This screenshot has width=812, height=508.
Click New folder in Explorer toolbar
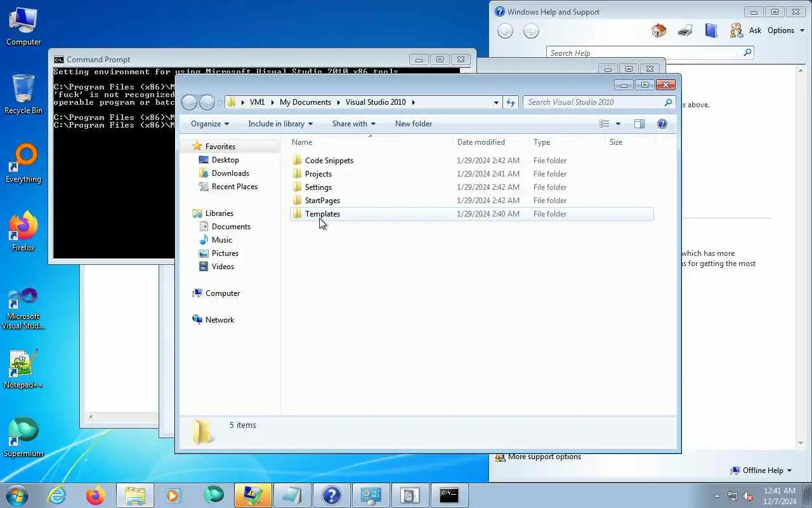coord(414,124)
